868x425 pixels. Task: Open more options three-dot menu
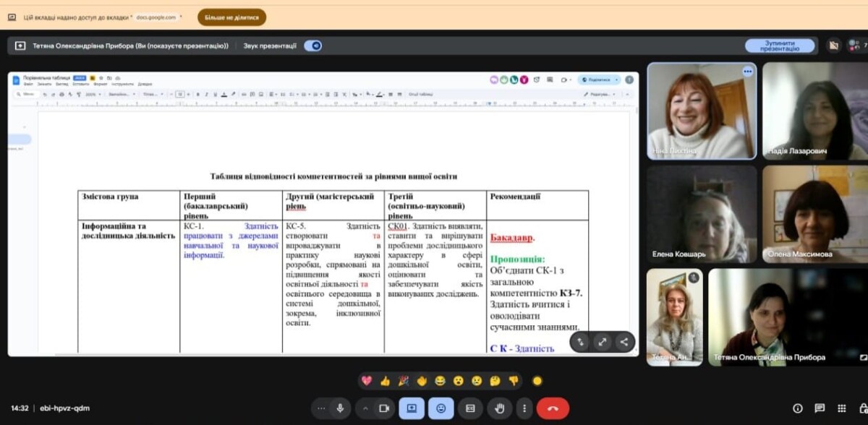(x=524, y=408)
